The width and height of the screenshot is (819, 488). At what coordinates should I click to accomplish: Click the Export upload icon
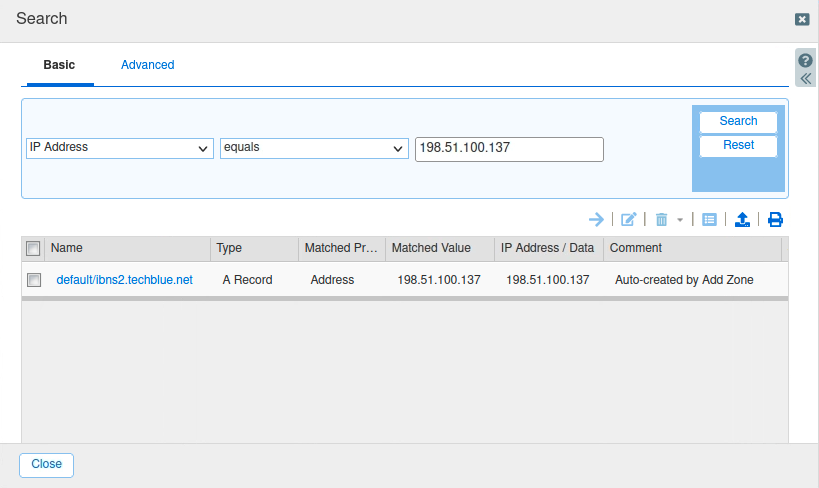(742, 220)
